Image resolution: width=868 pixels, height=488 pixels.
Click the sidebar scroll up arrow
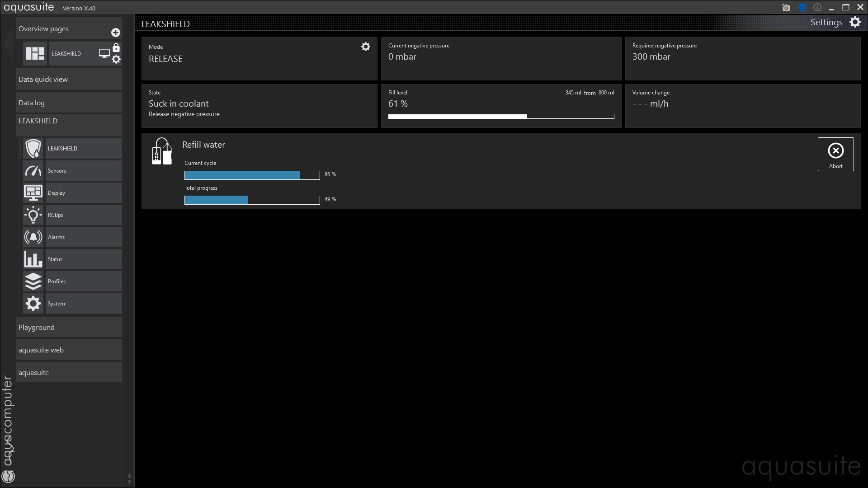click(130, 476)
